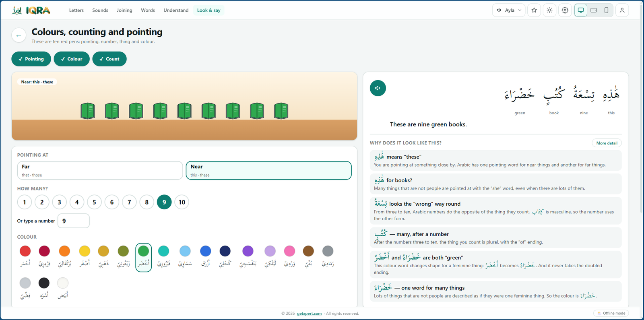Mark this lesson with the star icon

coord(534,10)
